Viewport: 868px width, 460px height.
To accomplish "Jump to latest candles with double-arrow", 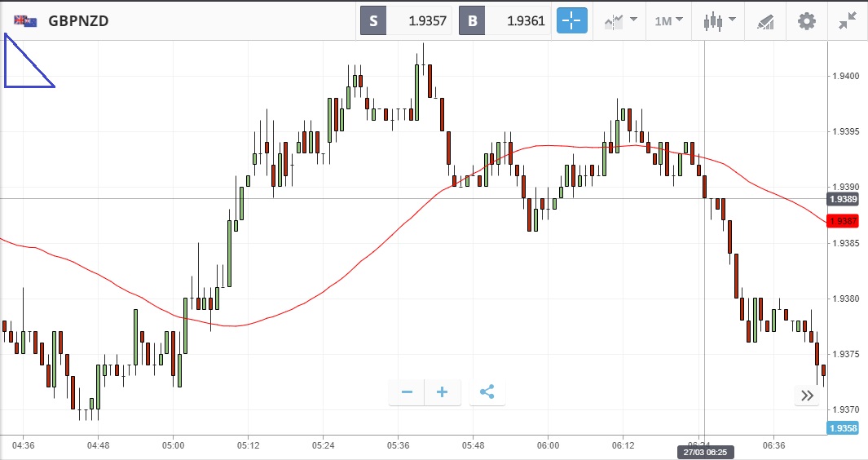I will (x=807, y=396).
